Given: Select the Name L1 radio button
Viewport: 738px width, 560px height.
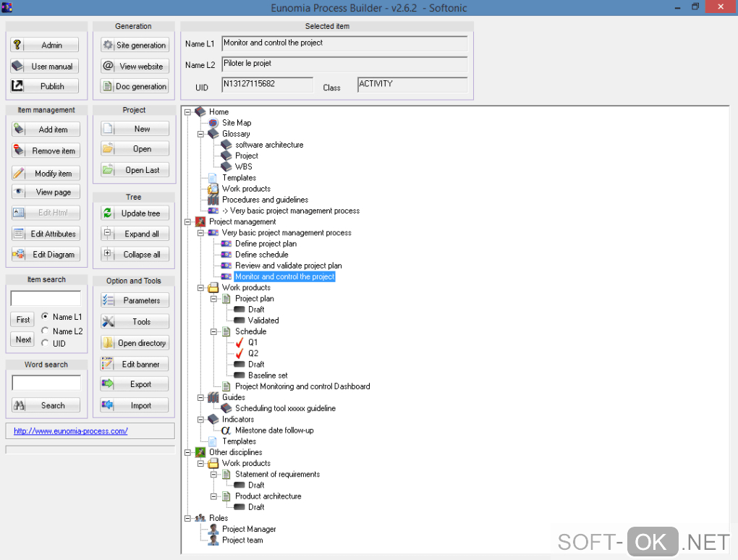Looking at the screenshot, I should [x=45, y=316].
